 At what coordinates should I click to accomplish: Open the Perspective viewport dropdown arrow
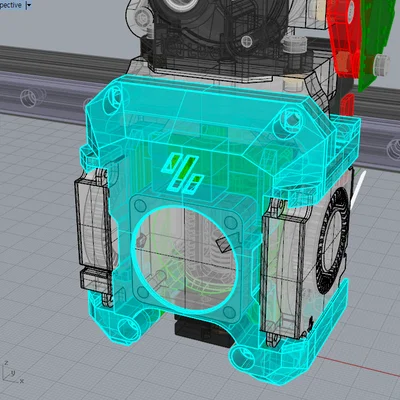[29, 5]
